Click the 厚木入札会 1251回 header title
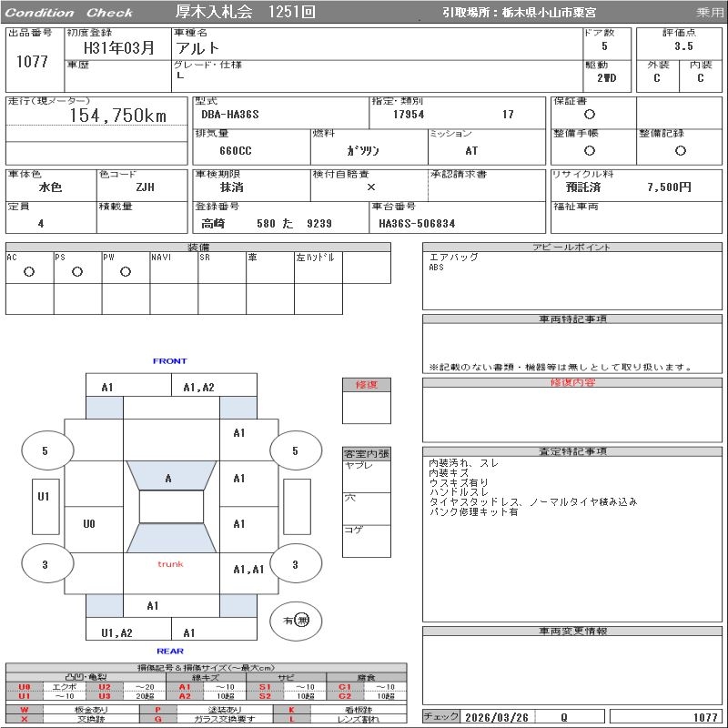 pyautogui.click(x=246, y=12)
